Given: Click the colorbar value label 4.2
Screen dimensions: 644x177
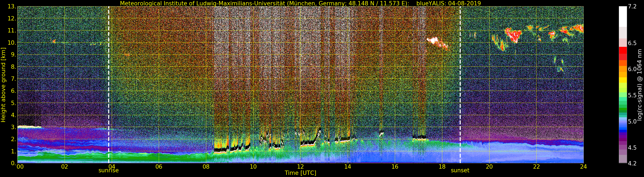Looking at the screenshot, I should pos(632,163).
